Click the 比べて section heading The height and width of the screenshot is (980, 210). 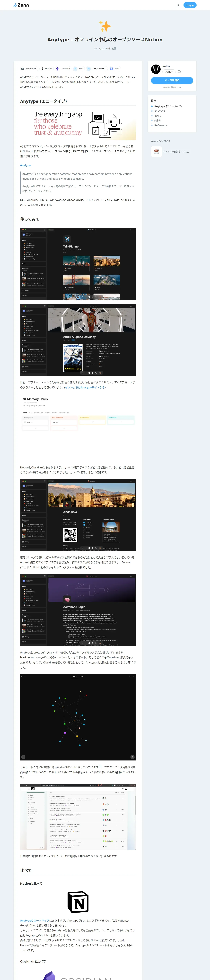26,870
